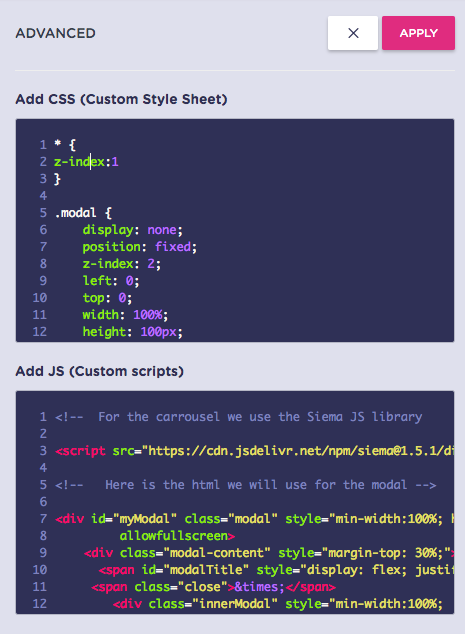Click the div class="modal-content" line
This screenshot has height=634, width=465.
coord(268,552)
